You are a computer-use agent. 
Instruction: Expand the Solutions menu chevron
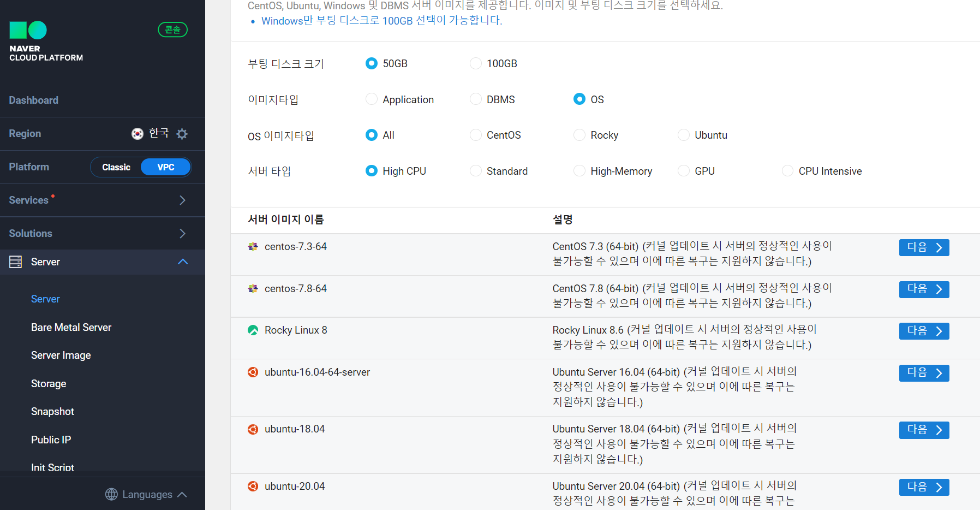[x=182, y=234]
